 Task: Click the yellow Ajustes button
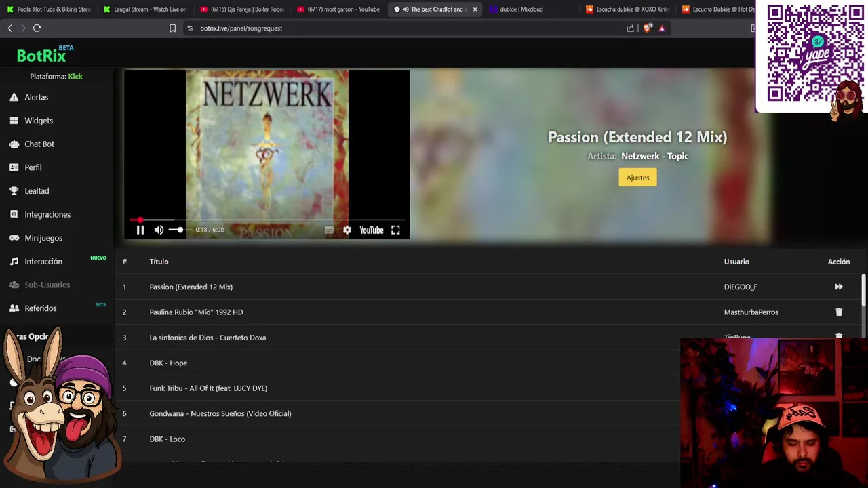637,178
